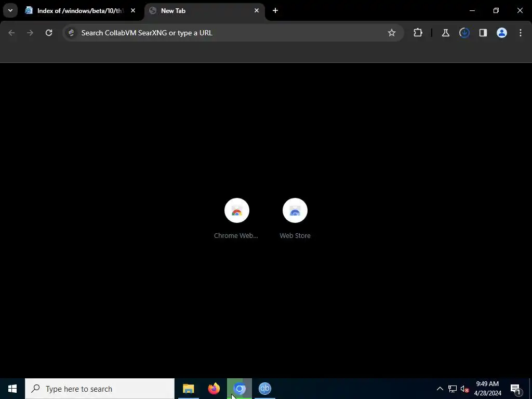The width and height of the screenshot is (532, 399).
Task: Close the 'Index of /windows/beta/10' tab
Action: (133, 10)
